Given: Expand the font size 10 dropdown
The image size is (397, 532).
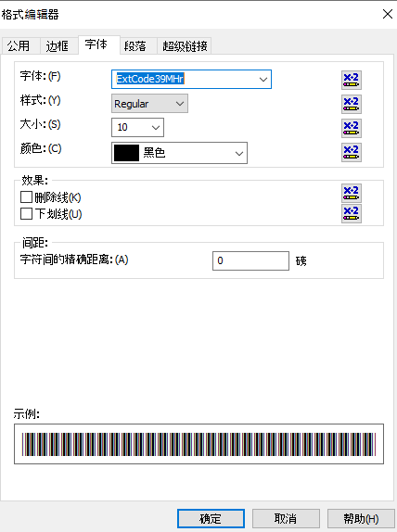Looking at the screenshot, I should 156,128.
